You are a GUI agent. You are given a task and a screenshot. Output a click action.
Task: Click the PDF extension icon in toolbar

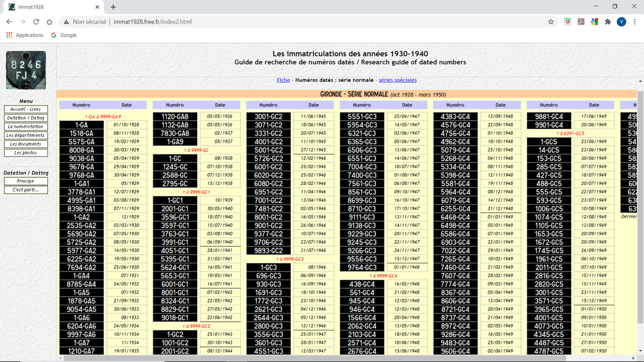click(581, 22)
